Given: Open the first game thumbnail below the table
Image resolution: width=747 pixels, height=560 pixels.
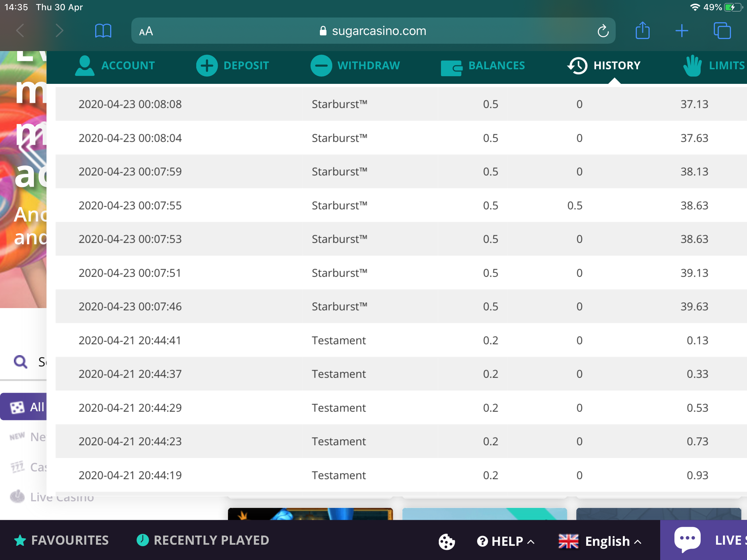Looking at the screenshot, I should coord(310,514).
